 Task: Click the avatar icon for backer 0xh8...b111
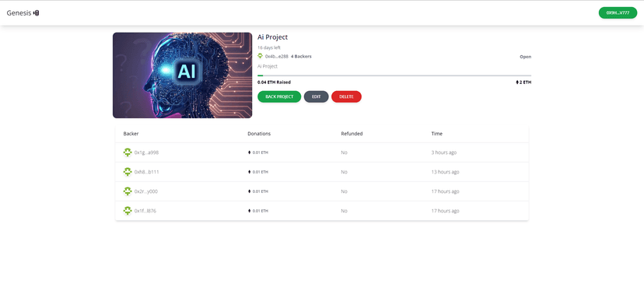[x=128, y=171]
